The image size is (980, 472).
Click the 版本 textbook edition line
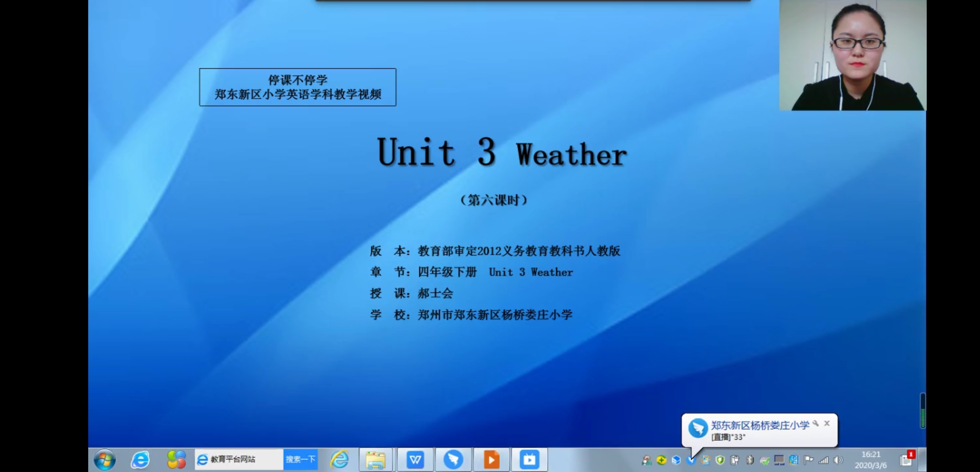[x=495, y=251]
